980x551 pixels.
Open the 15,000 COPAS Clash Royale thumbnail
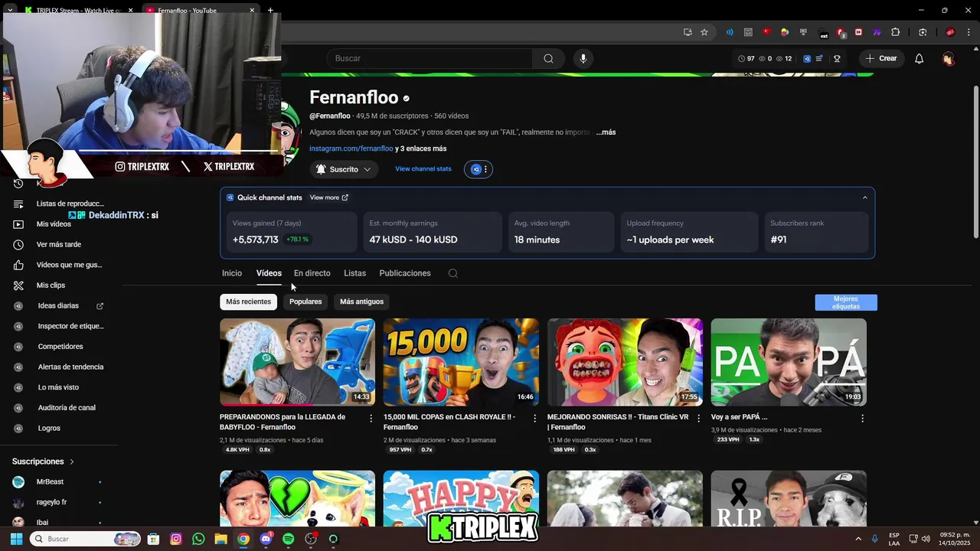[461, 362]
